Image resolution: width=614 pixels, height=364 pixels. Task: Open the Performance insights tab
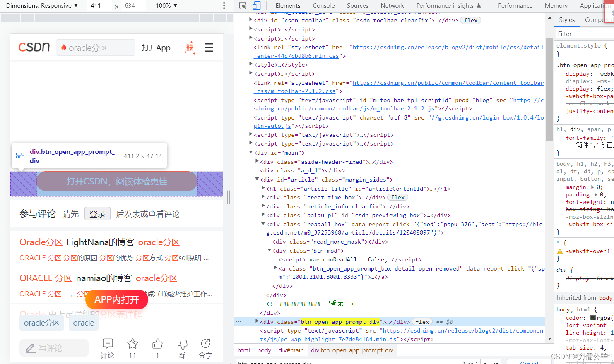point(449,6)
